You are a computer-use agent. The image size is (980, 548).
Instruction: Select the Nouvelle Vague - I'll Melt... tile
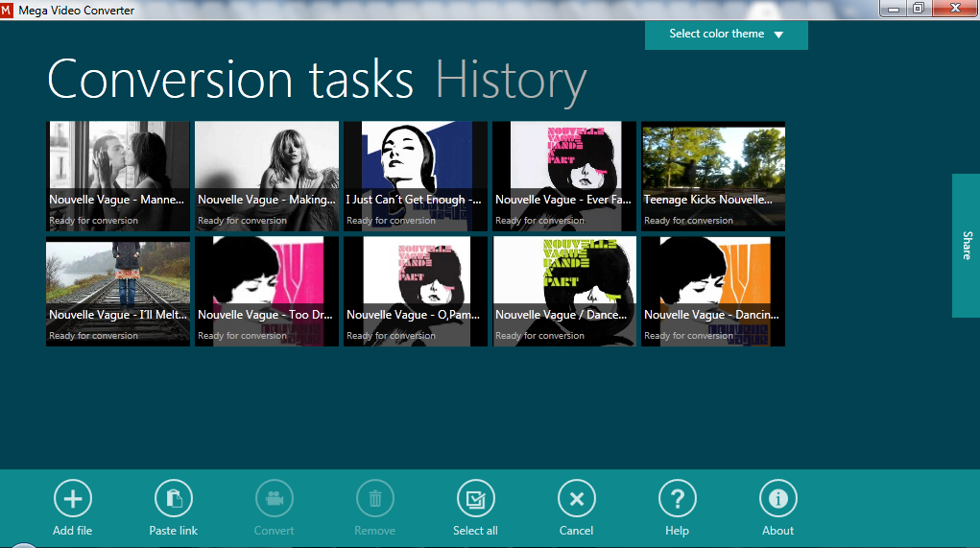[118, 291]
